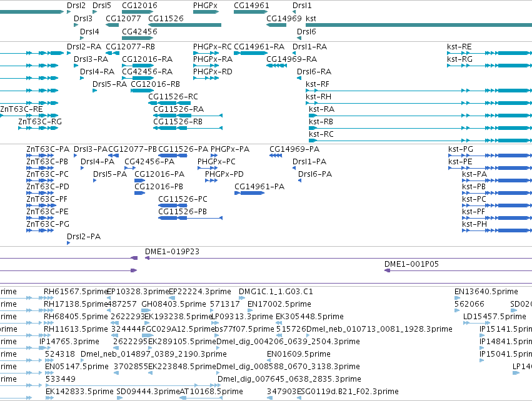Click EST label EN13640.5prime

tap(486, 292)
